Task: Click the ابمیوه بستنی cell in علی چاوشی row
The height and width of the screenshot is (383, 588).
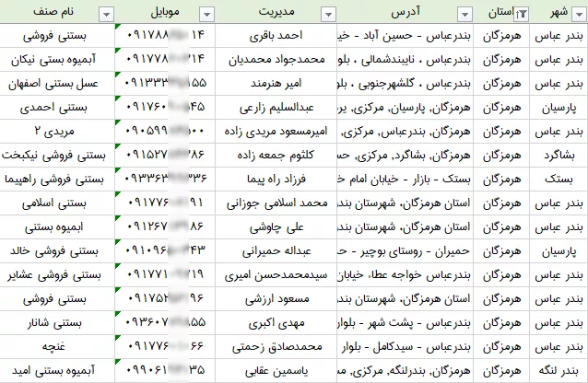Action: coord(57,227)
